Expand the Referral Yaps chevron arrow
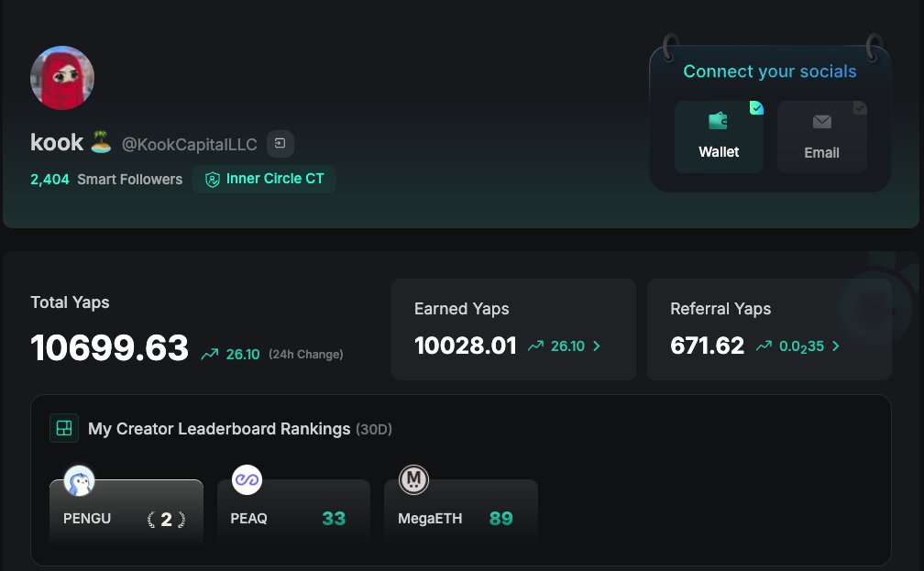Screen dimensions: 924x571 pos(836,346)
